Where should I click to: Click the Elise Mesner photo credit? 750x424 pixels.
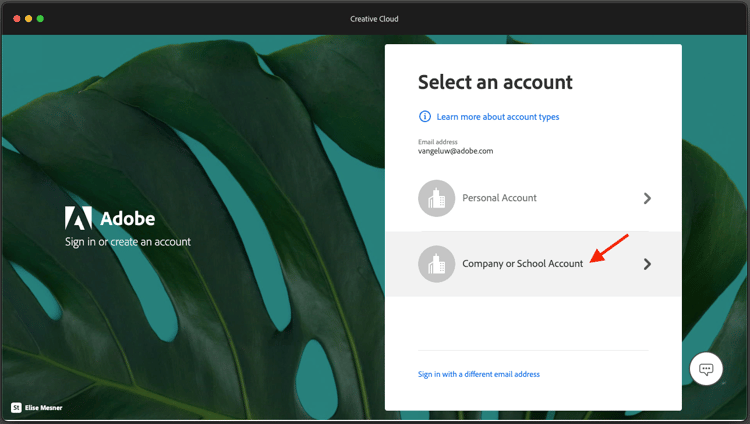(x=44, y=408)
